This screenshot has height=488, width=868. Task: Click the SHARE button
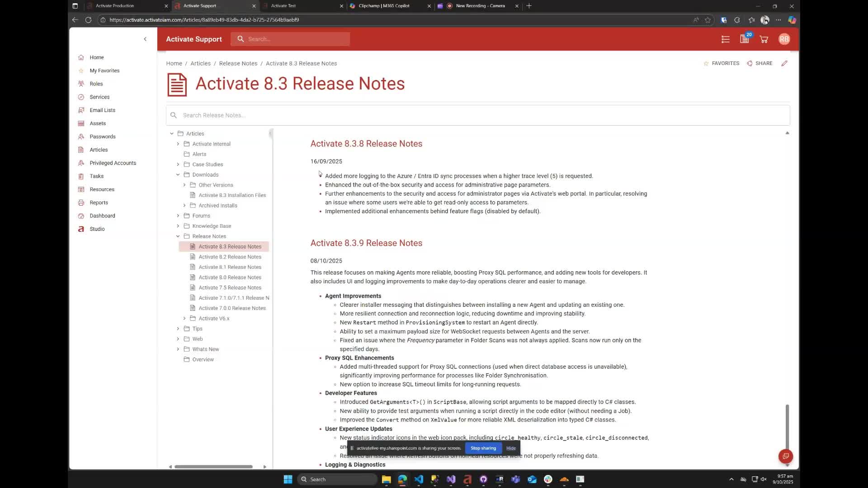point(759,63)
